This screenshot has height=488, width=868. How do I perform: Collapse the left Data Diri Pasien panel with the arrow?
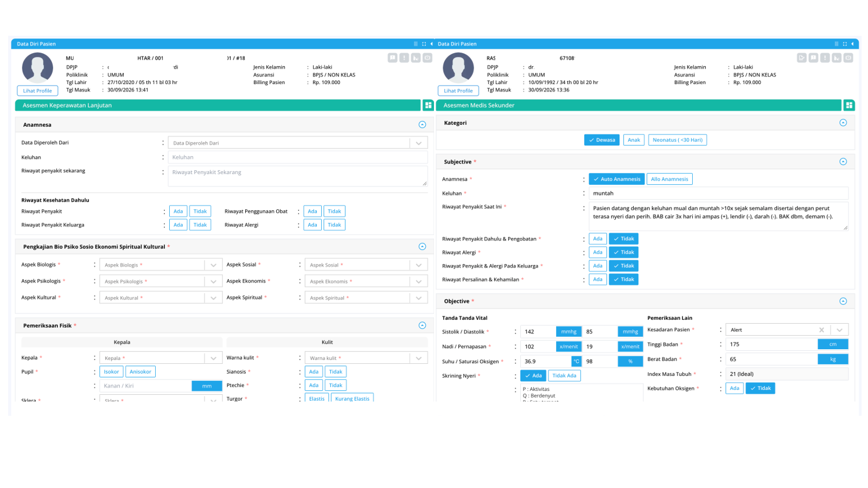(x=431, y=44)
